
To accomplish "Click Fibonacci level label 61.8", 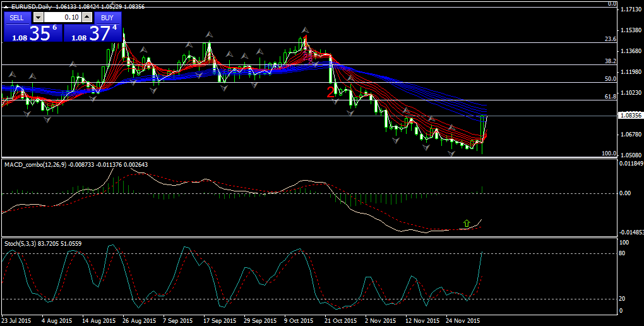I will point(611,97).
